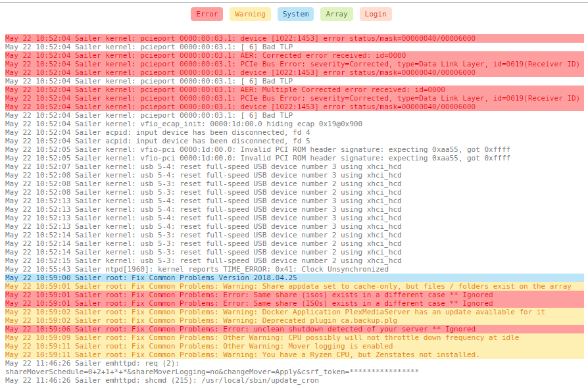Show only System log entries
588x388 pixels.
pos(295,14)
